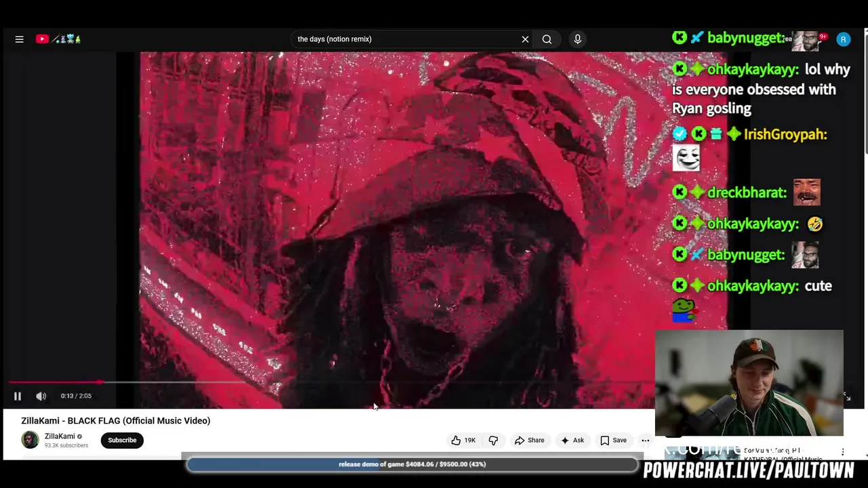The width and height of the screenshot is (868, 488).
Task: Save the video to a playlist
Action: [x=613, y=441]
